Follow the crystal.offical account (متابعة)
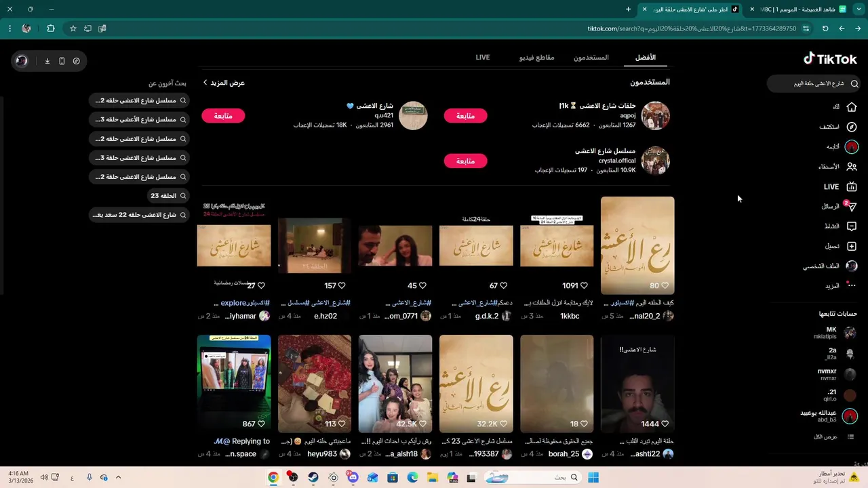 (465, 161)
